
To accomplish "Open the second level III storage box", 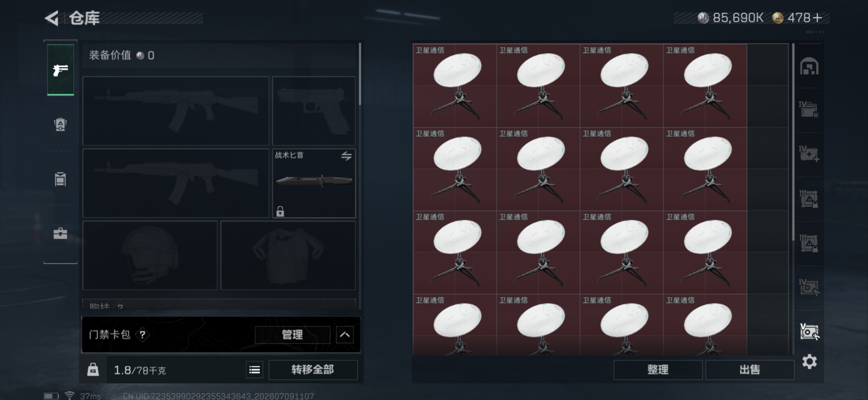I will coord(809,243).
